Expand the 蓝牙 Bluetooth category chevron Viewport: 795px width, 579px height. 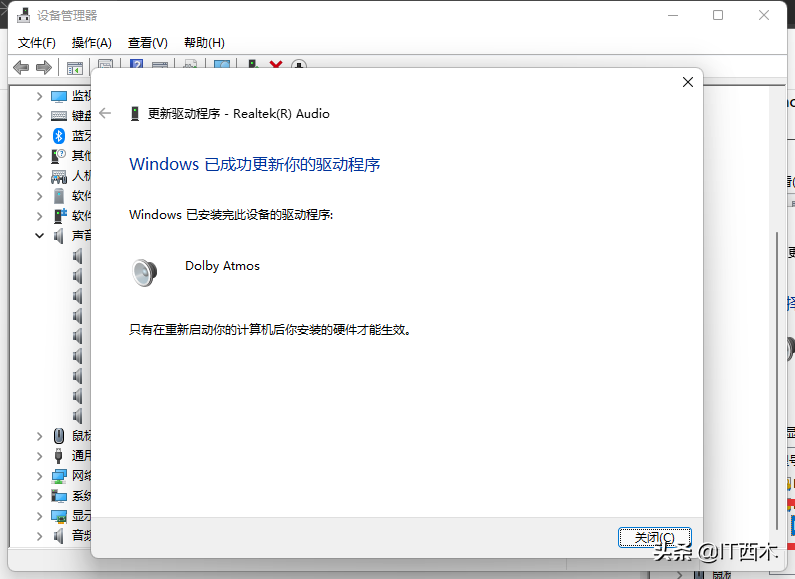pyautogui.click(x=39, y=136)
